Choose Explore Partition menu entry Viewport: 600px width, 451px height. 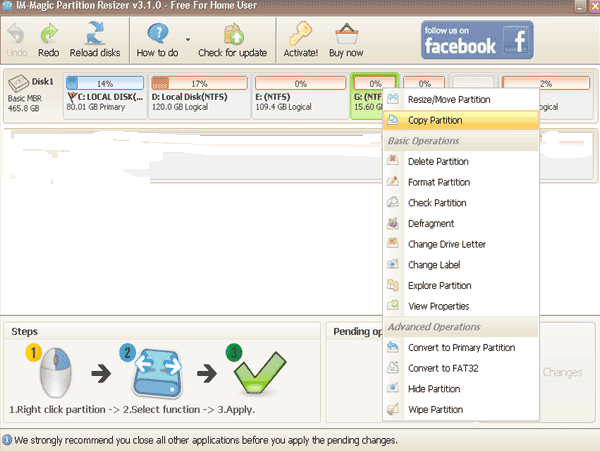click(461, 285)
